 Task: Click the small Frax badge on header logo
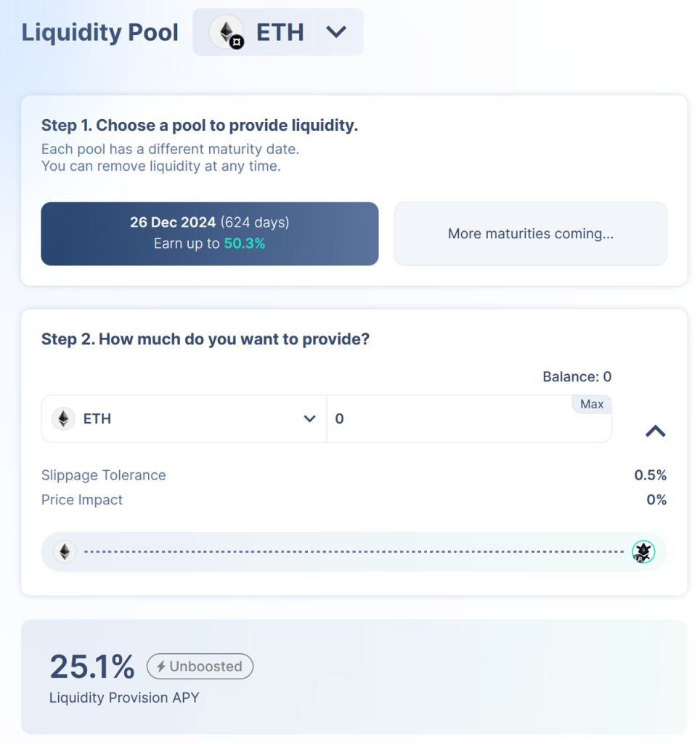[237, 42]
